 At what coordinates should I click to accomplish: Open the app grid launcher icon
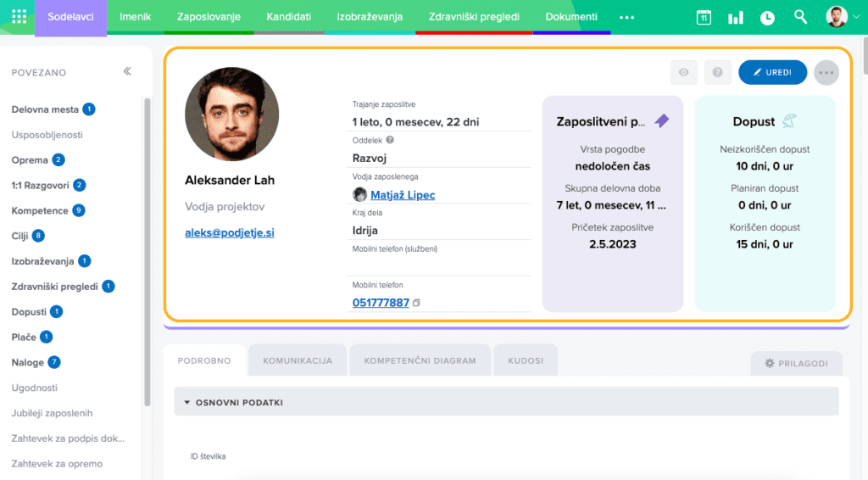point(19,17)
